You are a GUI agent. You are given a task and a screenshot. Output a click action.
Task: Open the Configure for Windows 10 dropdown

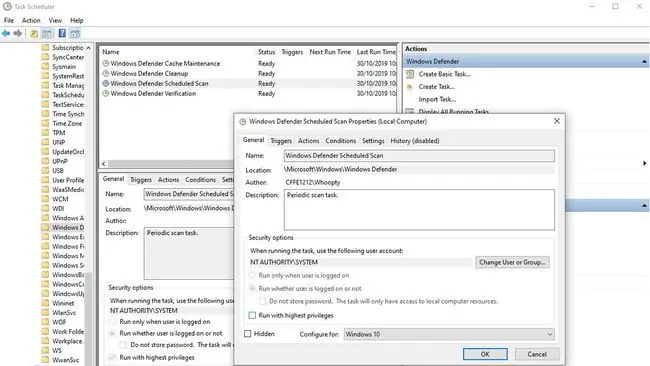point(449,334)
